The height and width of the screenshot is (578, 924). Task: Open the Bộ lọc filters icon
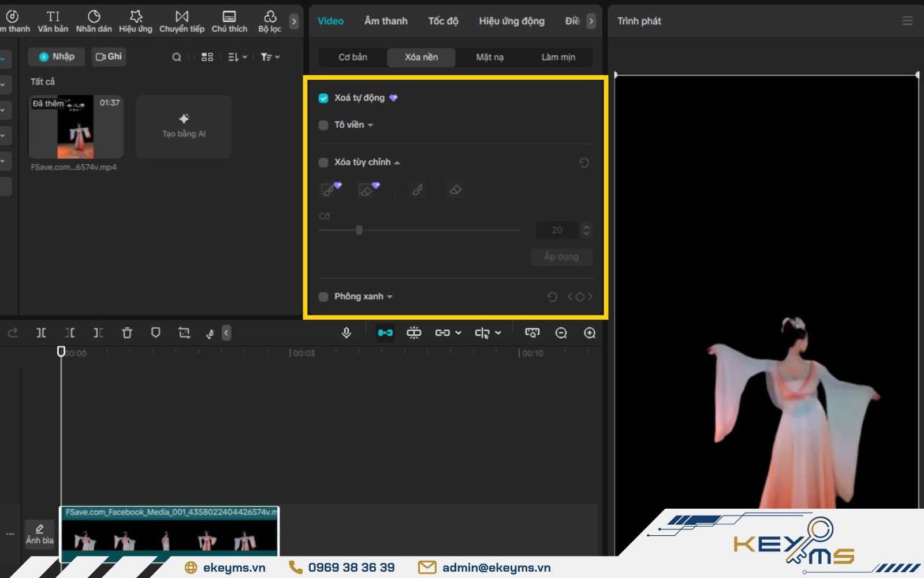pos(270,21)
